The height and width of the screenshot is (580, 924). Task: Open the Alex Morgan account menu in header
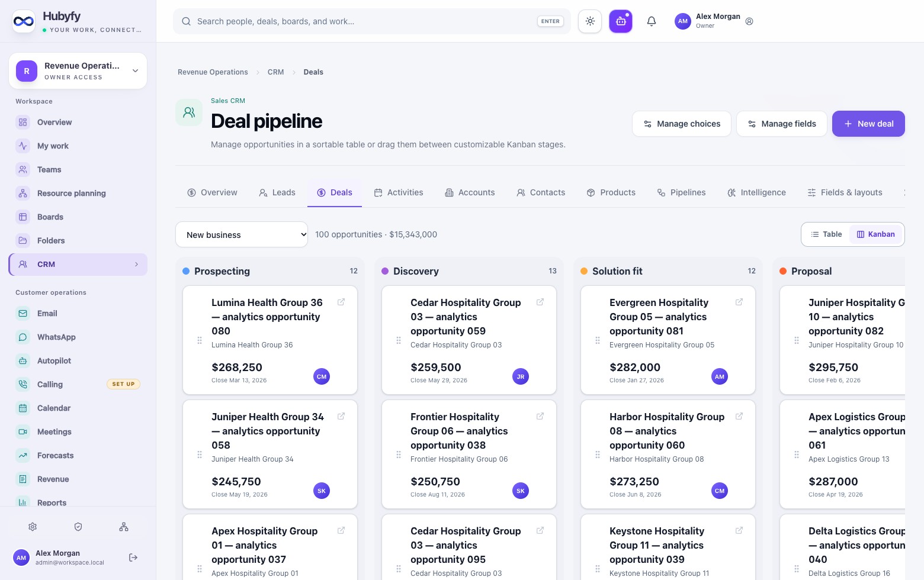pos(714,21)
